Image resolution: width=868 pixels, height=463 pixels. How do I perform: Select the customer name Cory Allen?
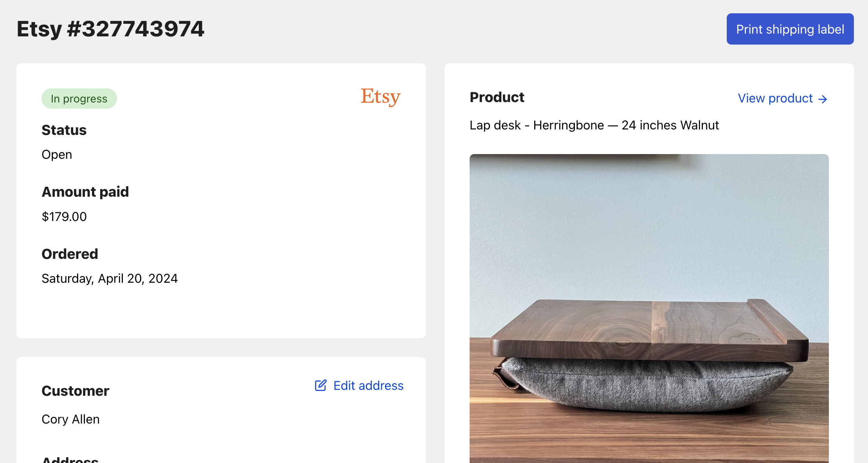coord(70,419)
